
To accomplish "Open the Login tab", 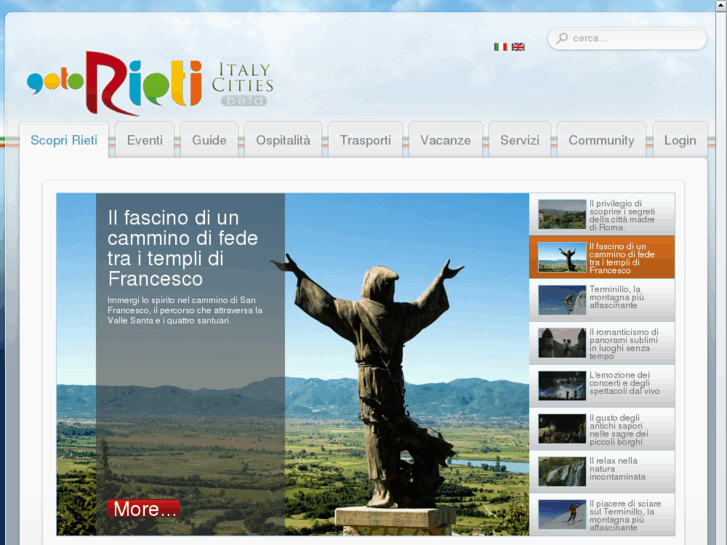I will [680, 140].
